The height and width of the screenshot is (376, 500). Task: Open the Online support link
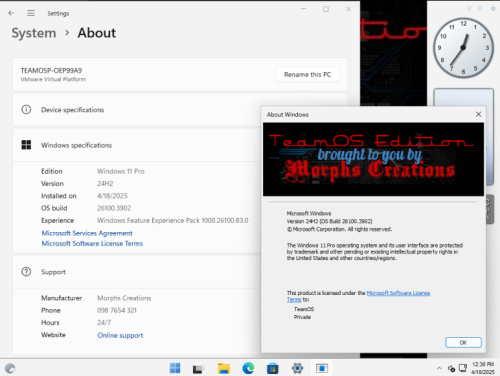[x=120, y=335]
